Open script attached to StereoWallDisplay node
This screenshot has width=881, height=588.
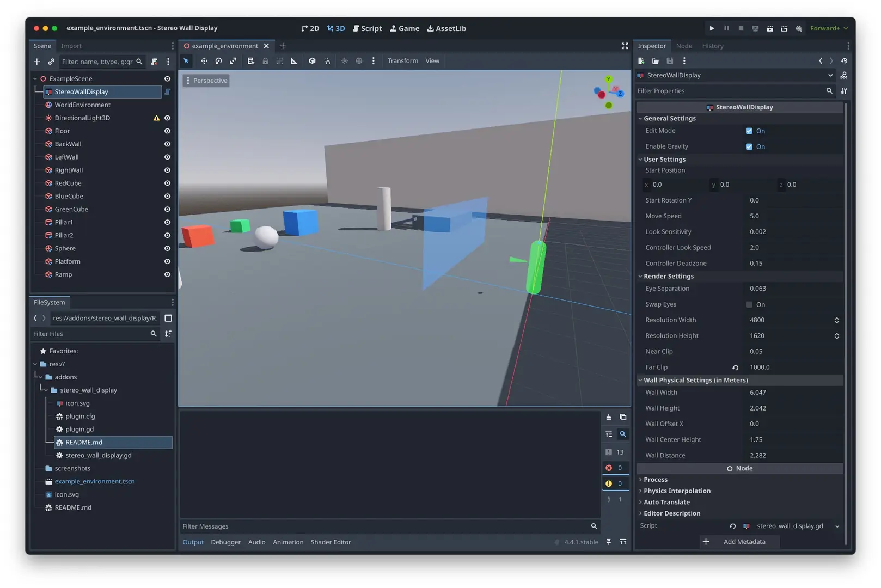coord(168,92)
